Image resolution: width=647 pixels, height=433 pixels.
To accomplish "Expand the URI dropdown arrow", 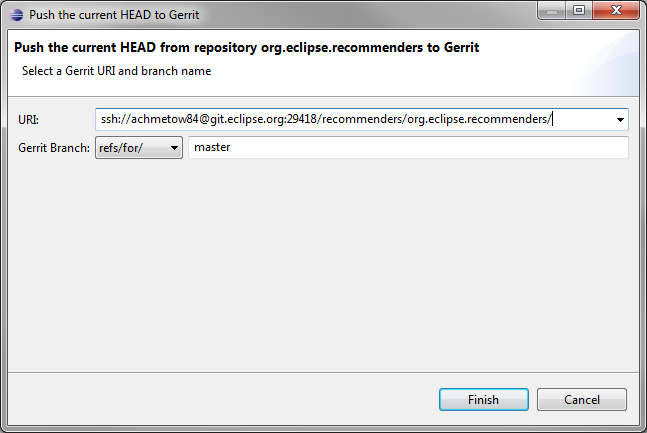I will point(621,120).
